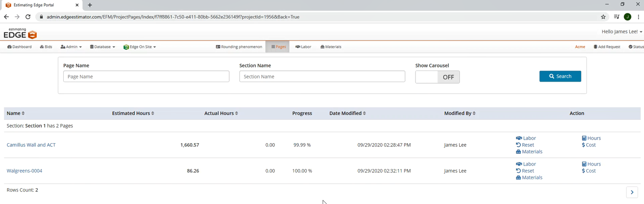The width and height of the screenshot is (644, 204).
Task: Open Materials for Camillus Wall and ACT
Action: [x=529, y=152]
